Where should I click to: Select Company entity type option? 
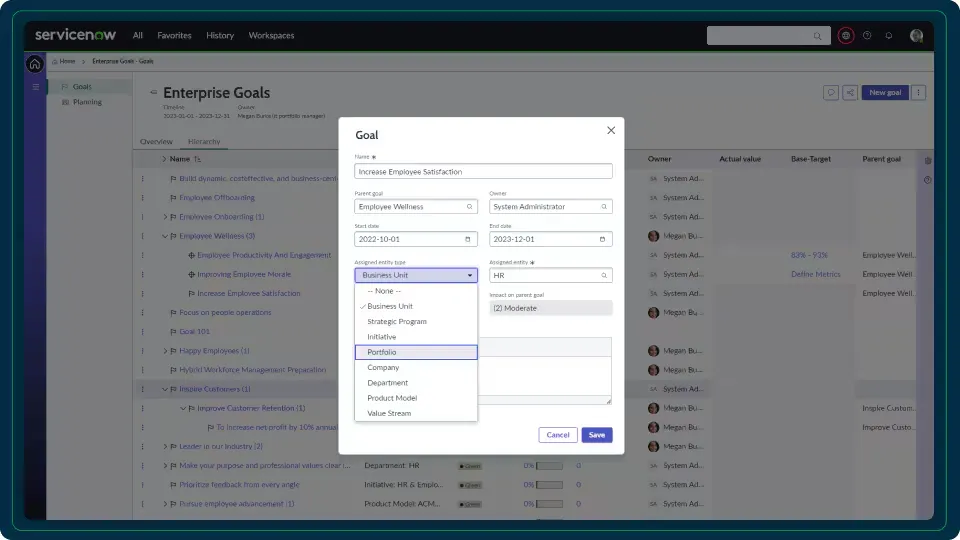(416, 367)
